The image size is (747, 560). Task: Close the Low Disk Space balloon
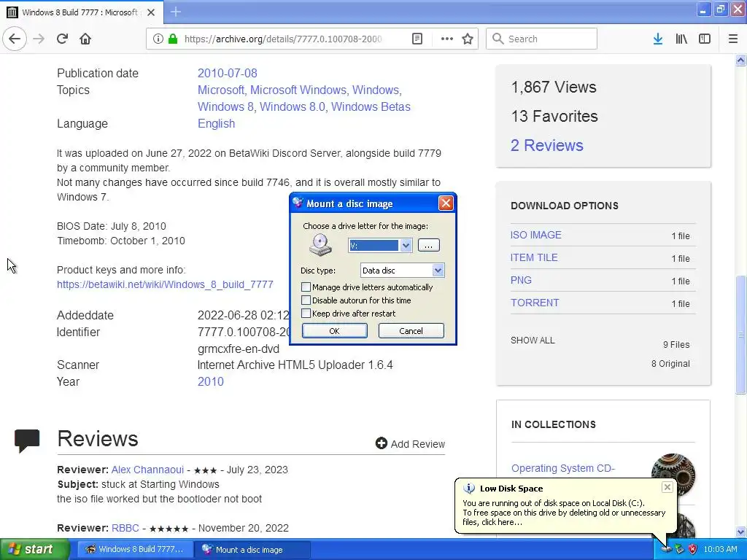667,487
